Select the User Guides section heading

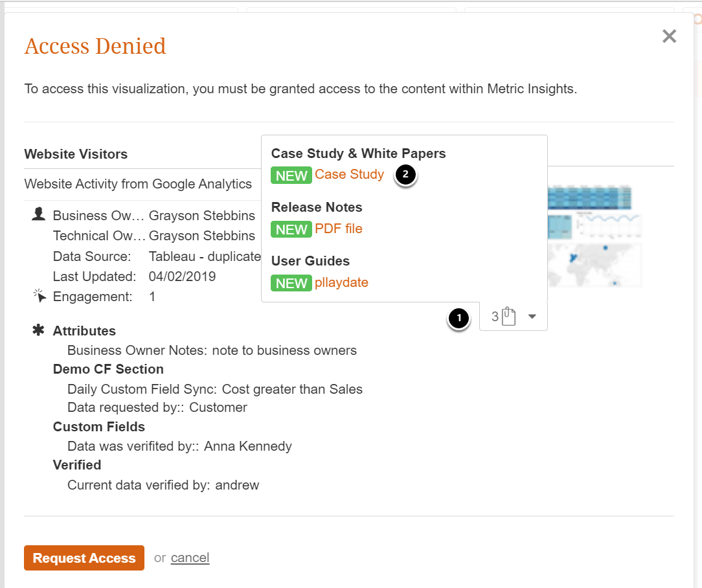tap(310, 261)
